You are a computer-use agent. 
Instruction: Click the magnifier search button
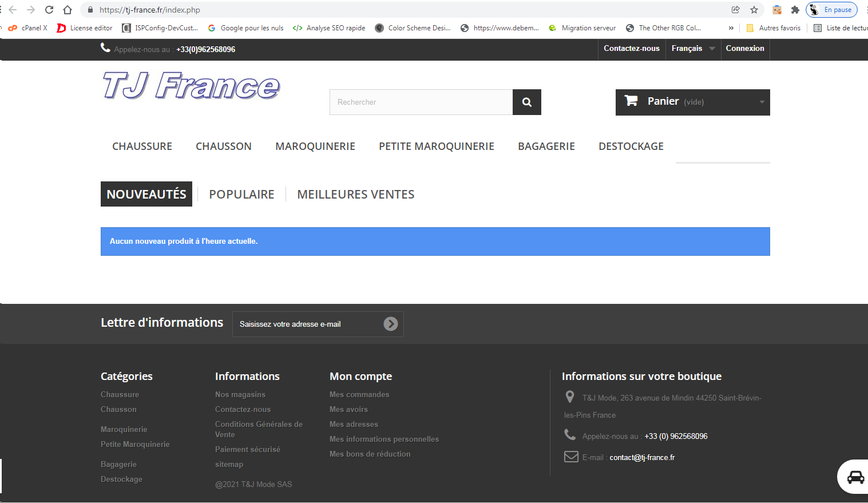[x=527, y=102]
